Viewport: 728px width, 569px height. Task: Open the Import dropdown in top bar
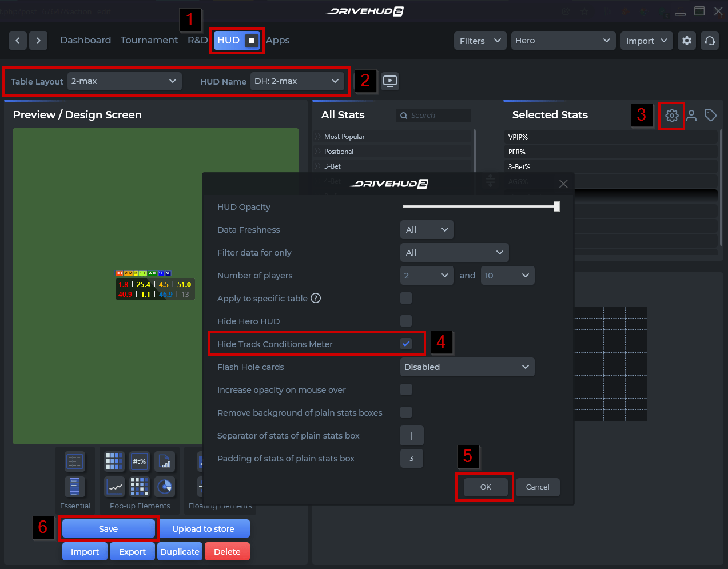click(x=647, y=41)
